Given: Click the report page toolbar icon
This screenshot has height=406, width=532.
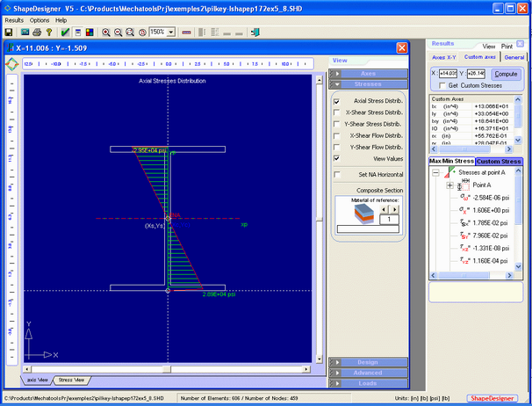Looking at the screenshot, I should [x=78, y=33].
